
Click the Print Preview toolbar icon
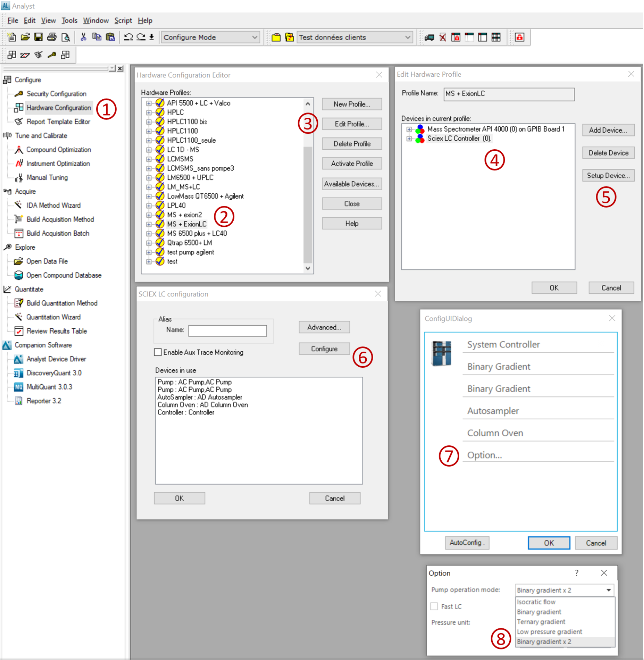[65, 37]
